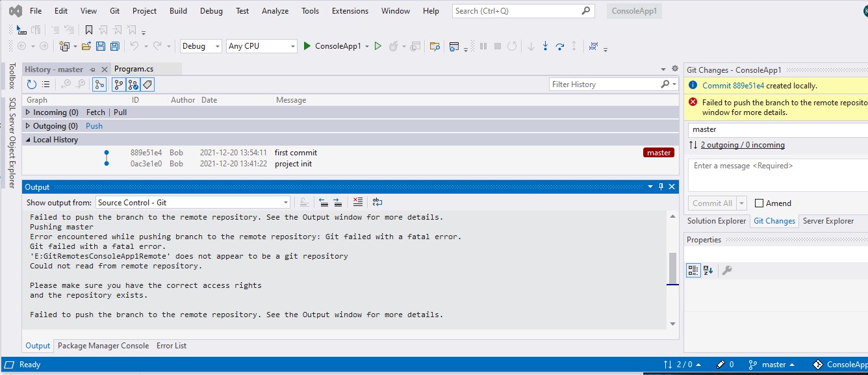Click the 2 outgoing / 0 incoming link

click(x=743, y=145)
